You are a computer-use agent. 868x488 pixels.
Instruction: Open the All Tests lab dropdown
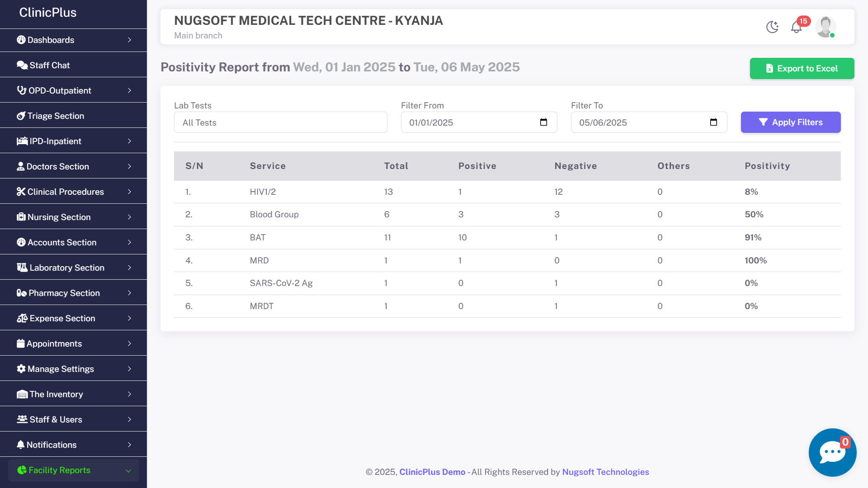280,122
